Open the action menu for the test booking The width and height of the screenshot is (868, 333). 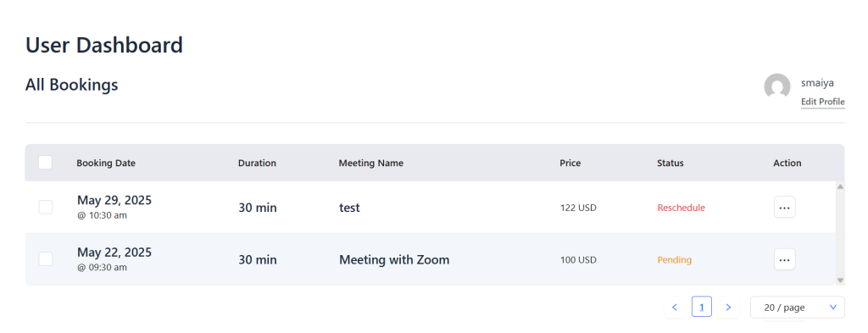point(784,208)
